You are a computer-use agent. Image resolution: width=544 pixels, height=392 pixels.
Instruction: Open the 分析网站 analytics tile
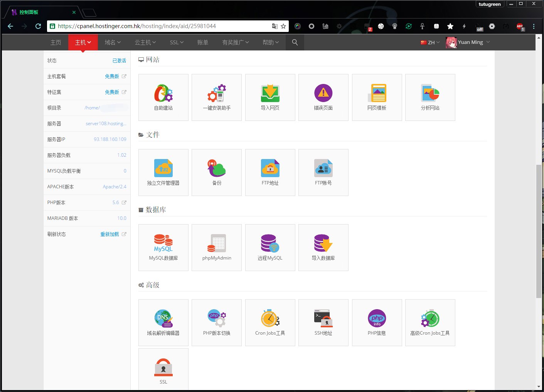(x=430, y=97)
